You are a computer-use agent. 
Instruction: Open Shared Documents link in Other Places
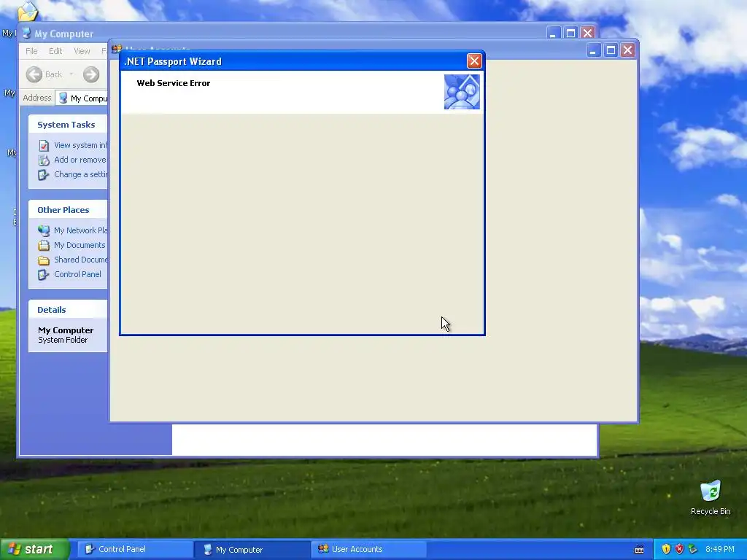(80, 260)
